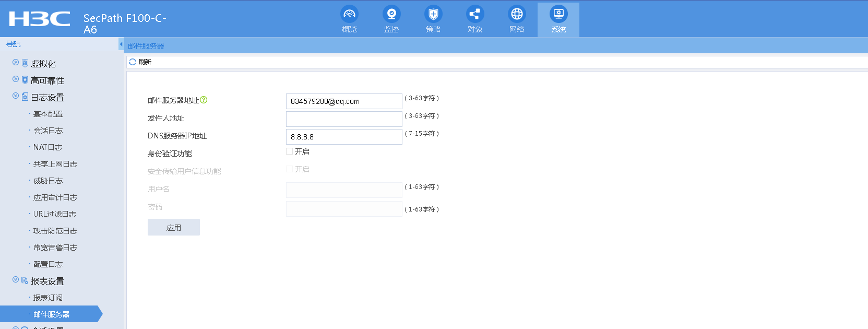Collapse the 日志设置 tree node
This screenshot has width=868, height=329.
16,96
